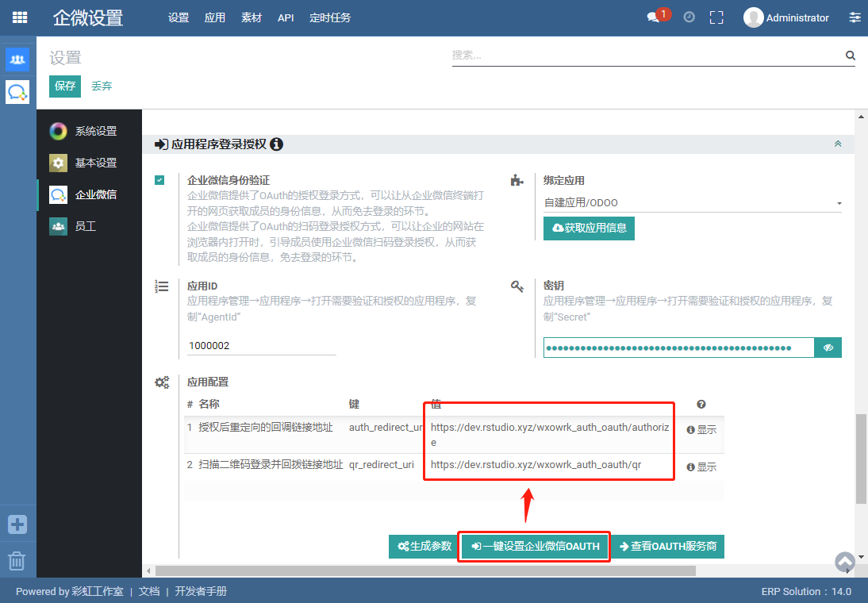Open the Administrator user menu

pyautogui.click(x=786, y=17)
